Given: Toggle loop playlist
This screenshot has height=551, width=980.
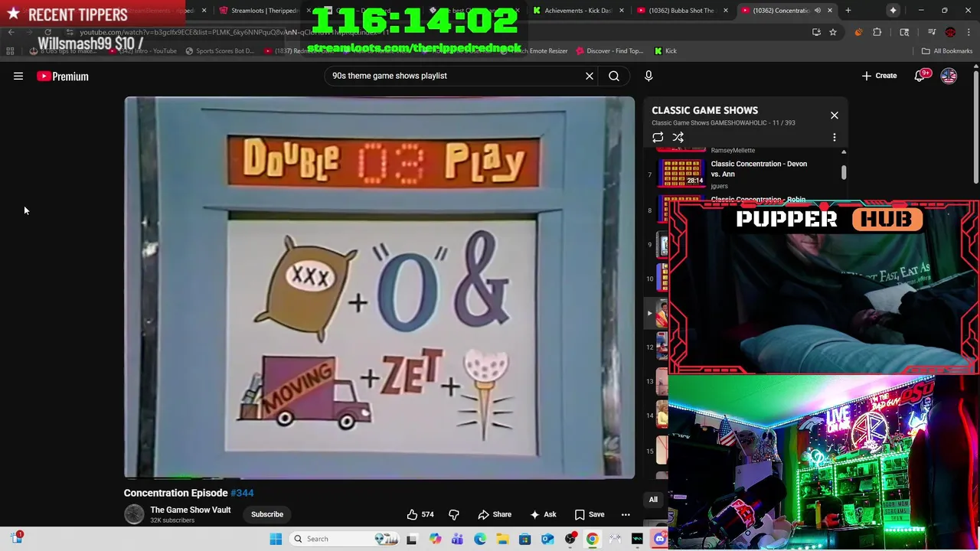Looking at the screenshot, I should click(658, 138).
